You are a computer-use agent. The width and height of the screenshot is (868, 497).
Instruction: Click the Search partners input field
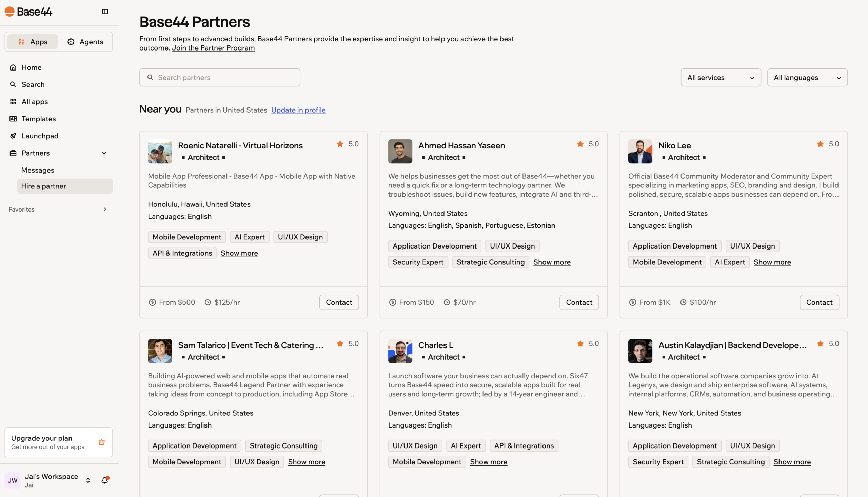click(x=219, y=78)
